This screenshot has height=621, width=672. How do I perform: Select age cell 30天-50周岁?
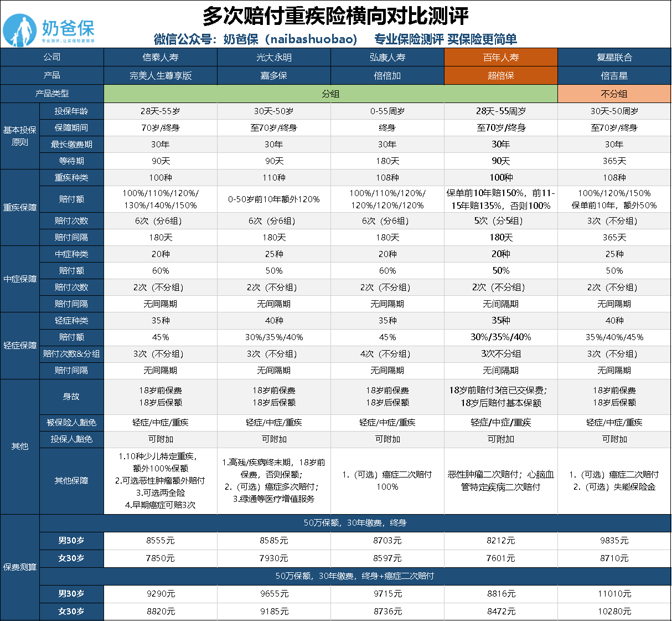(614, 111)
